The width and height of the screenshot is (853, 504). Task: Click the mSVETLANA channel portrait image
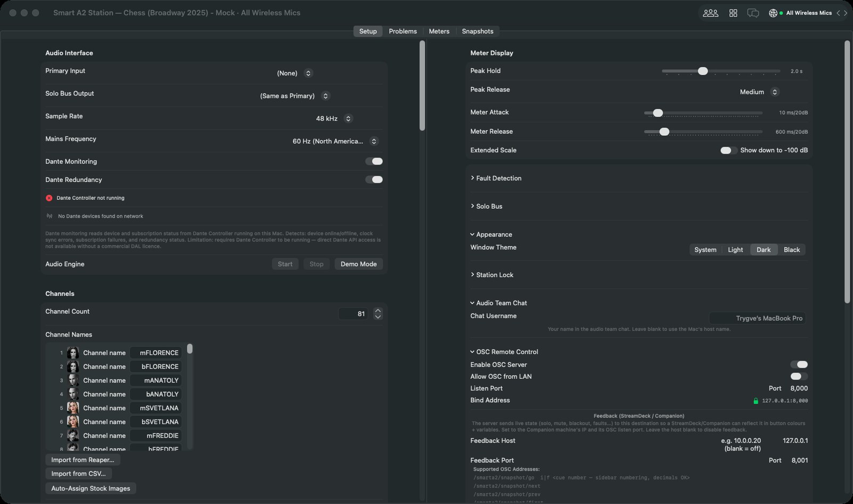pos(73,408)
